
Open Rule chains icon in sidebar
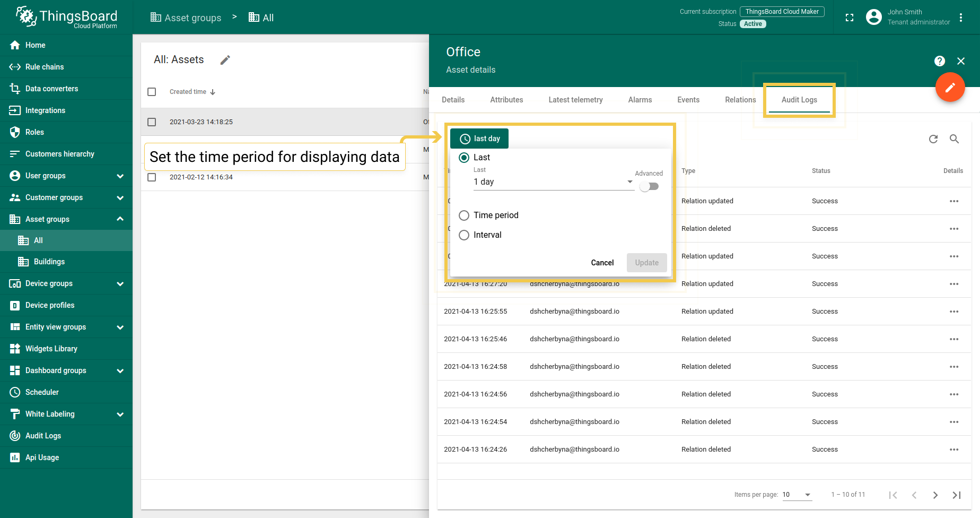[15, 67]
